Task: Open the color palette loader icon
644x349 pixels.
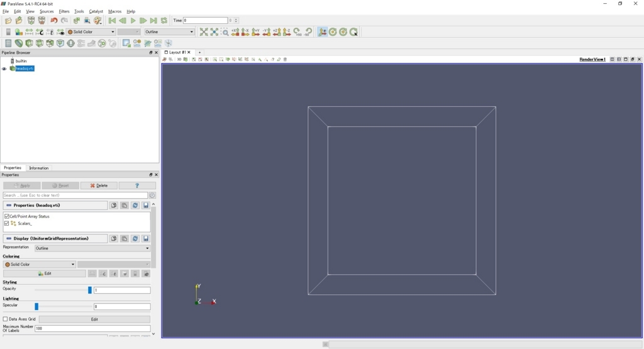Action: point(97,21)
